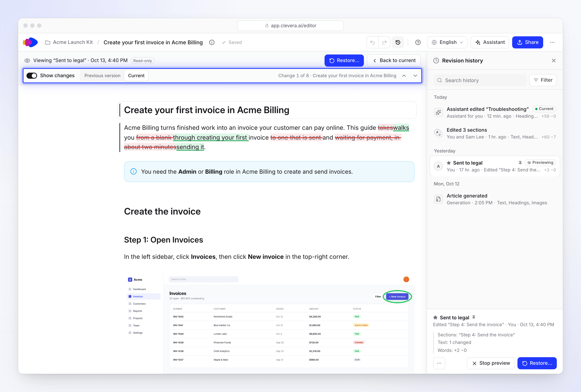The width and height of the screenshot is (581, 392).
Task: Click the Share button
Action: click(527, 42)
